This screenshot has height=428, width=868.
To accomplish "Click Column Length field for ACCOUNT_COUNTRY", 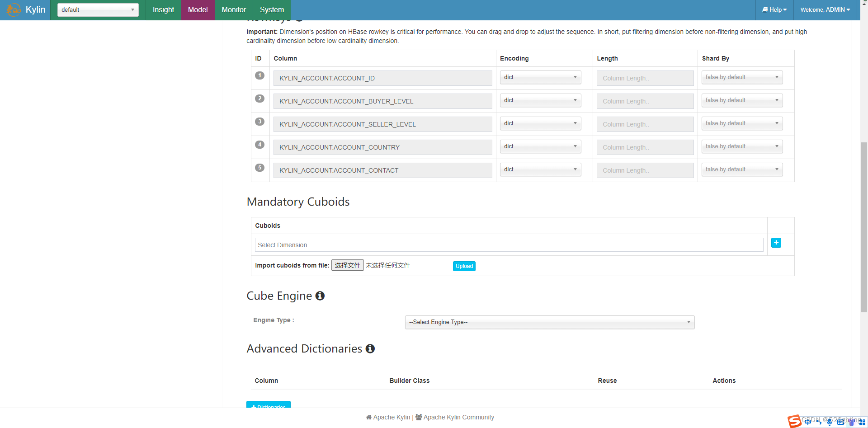I will (645, 147).
